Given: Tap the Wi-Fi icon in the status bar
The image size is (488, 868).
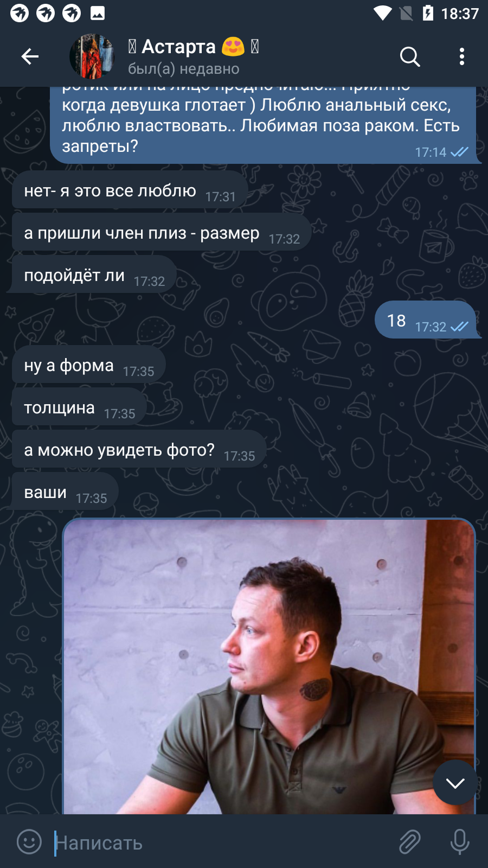Looking at the screenshot, I should point(383,13).
